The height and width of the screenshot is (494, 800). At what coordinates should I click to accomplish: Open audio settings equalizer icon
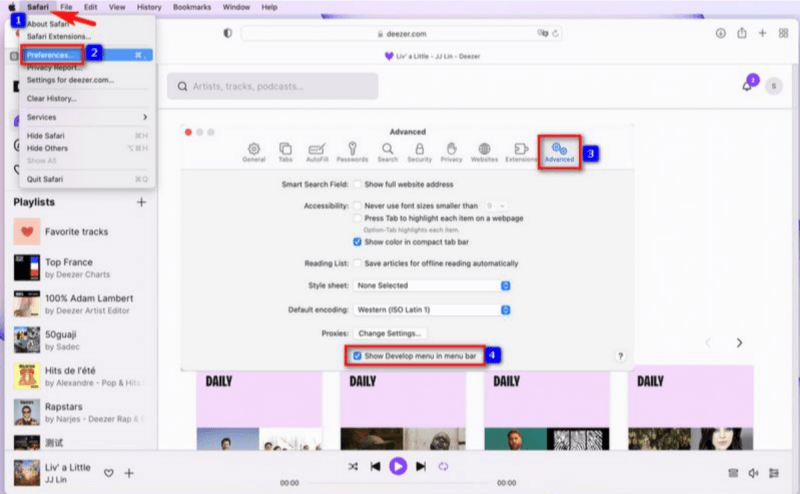pos(773,473)
